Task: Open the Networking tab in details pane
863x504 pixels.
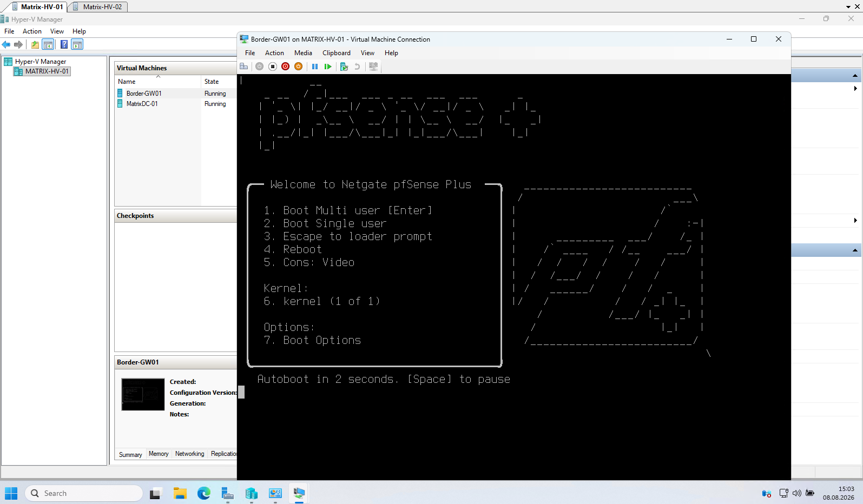Action: 190,454
